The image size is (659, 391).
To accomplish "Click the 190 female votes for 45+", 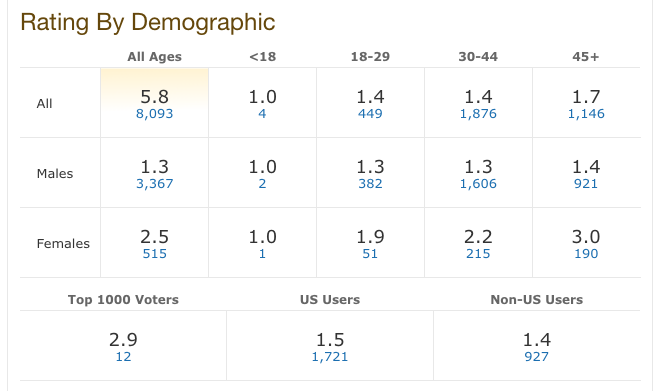I will tap(586, 254).
